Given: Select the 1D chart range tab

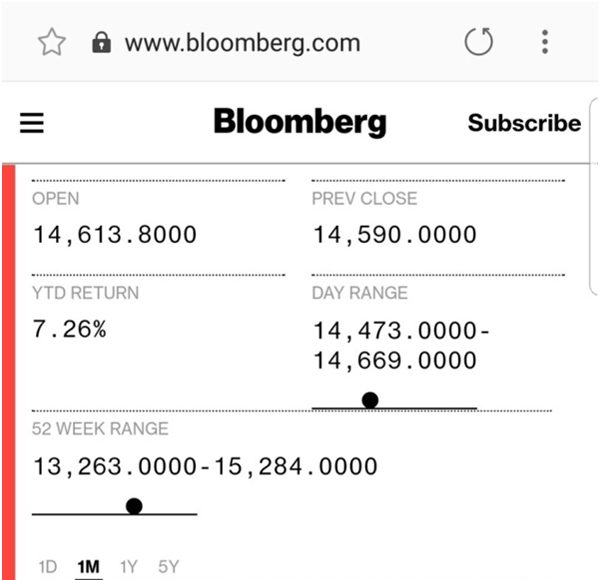Looking at the screenshot, I should pos(48,567).
